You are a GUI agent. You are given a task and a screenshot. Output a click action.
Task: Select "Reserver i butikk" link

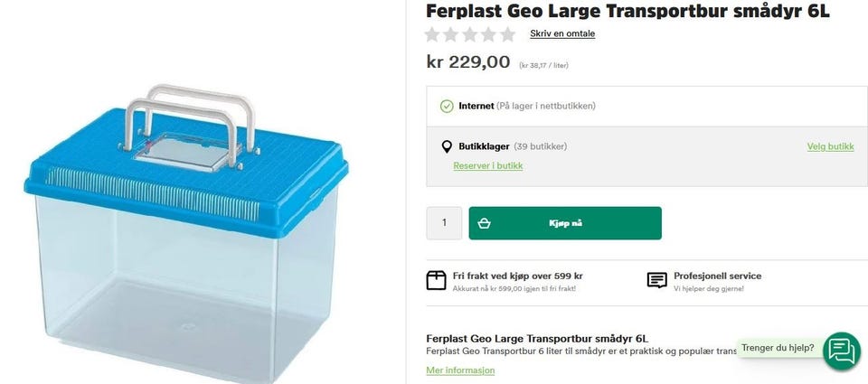(487, 165)
